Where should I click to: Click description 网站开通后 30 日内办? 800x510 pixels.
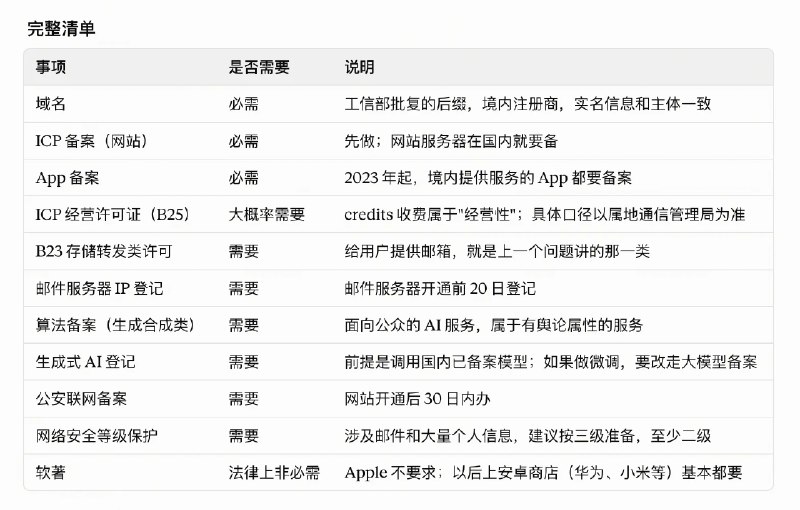pos(417,399)
